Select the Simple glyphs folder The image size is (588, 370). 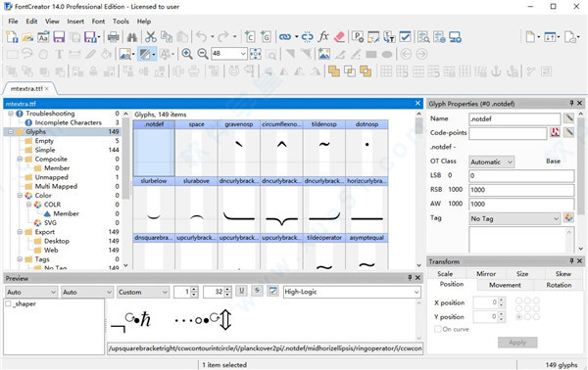coord(45,150)
